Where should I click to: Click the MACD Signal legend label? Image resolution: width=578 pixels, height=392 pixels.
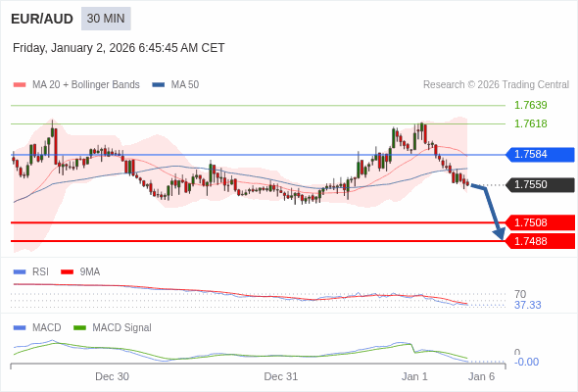(121, 328)
